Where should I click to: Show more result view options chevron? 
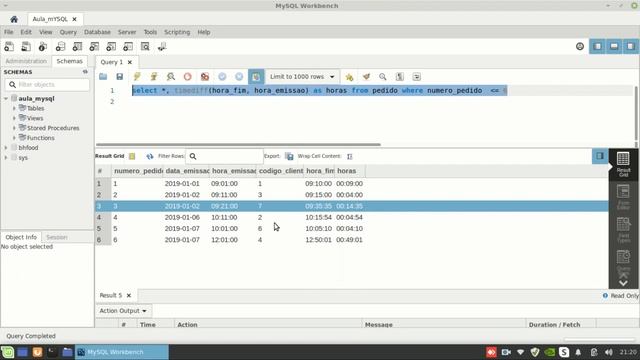click(x=623, y=283)
